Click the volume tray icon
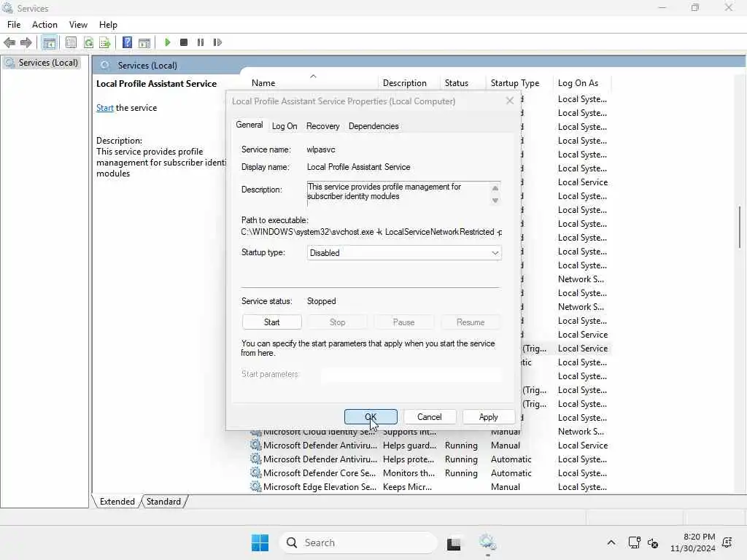 coord(653,542)
